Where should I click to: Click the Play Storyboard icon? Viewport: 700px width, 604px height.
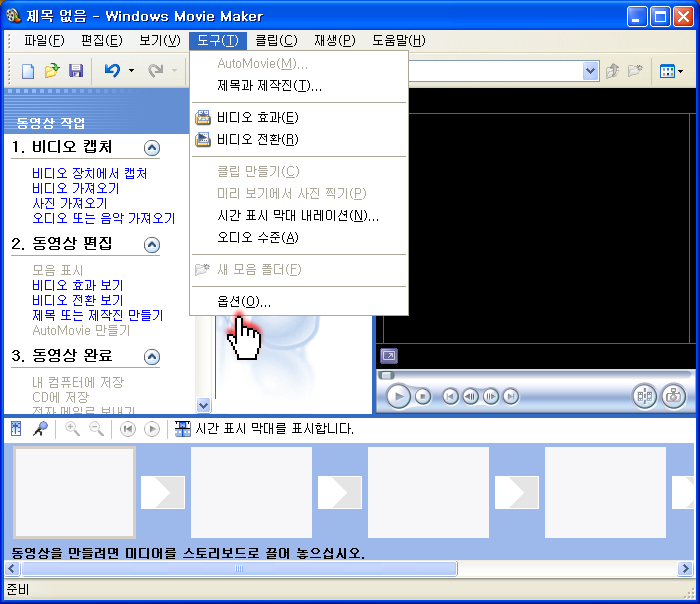tap(152, 429)
